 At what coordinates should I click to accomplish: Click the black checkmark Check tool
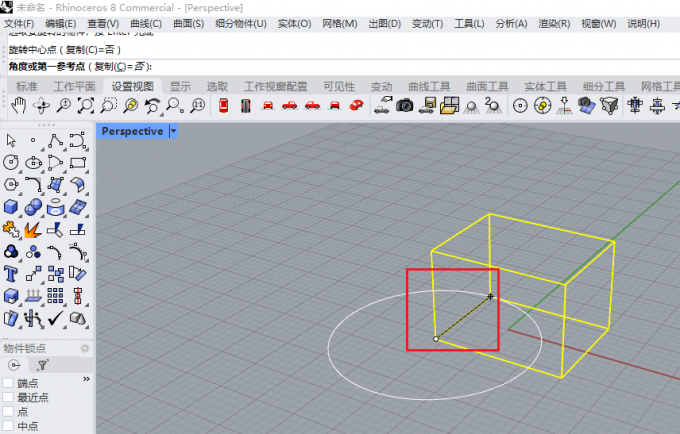[x=56, y=319]
